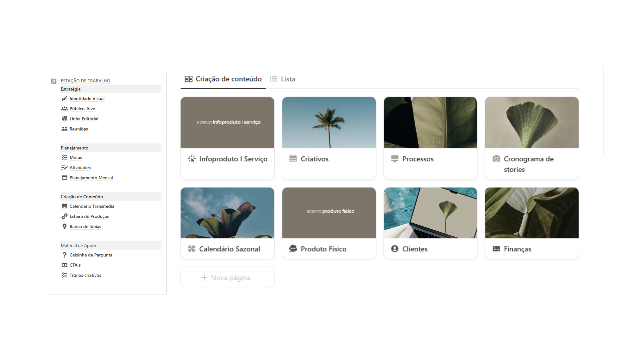Open the Planejamento Mensal link

point(91,178)
